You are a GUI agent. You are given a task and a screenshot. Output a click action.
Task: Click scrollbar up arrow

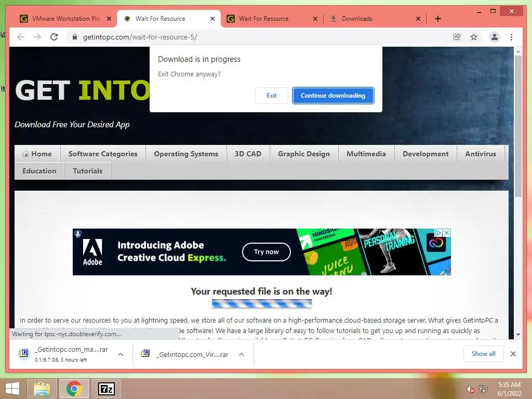pyautogui.click(x=518, y=51)
